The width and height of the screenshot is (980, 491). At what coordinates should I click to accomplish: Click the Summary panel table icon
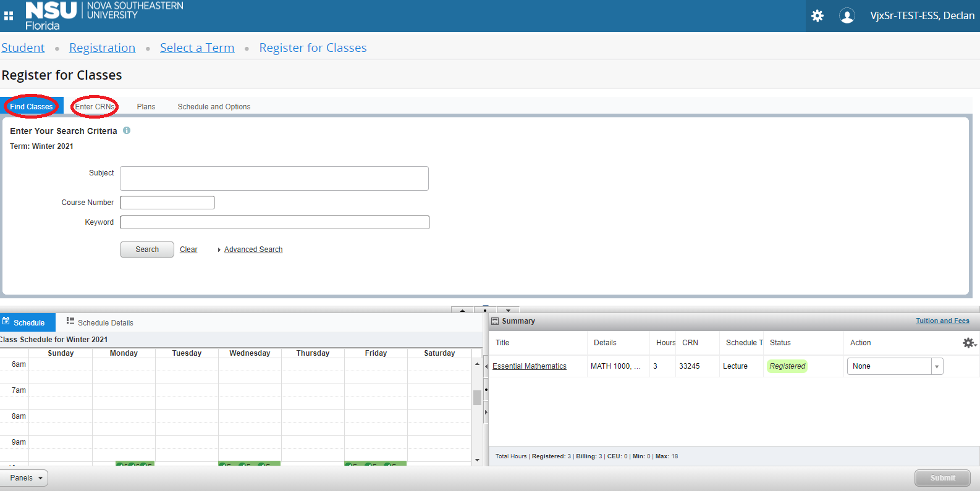coord(495,321)
